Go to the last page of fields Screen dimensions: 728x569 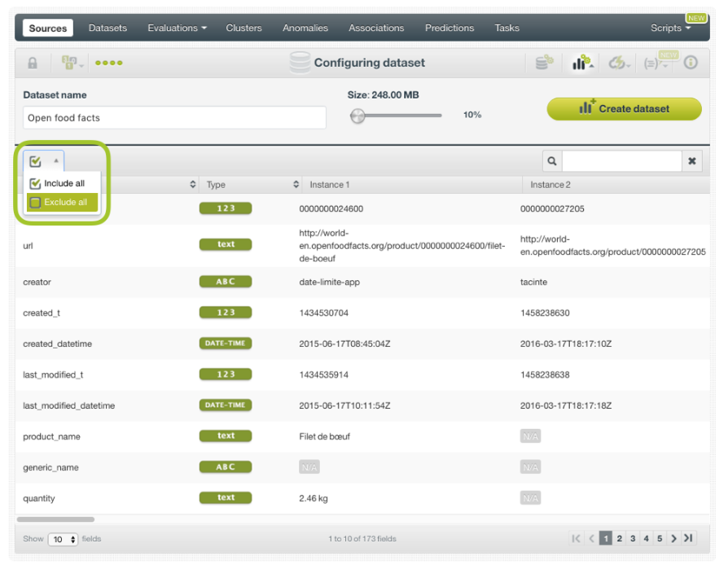point(688,538)
